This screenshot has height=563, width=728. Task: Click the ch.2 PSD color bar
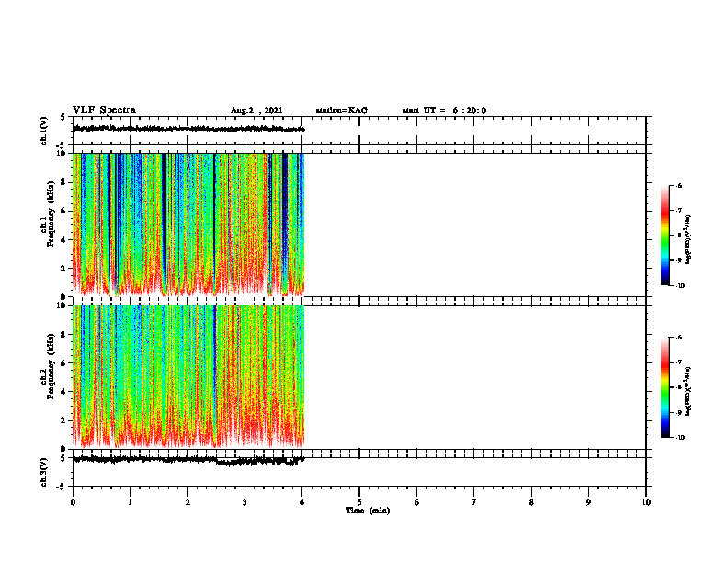(x=665, y=387)
